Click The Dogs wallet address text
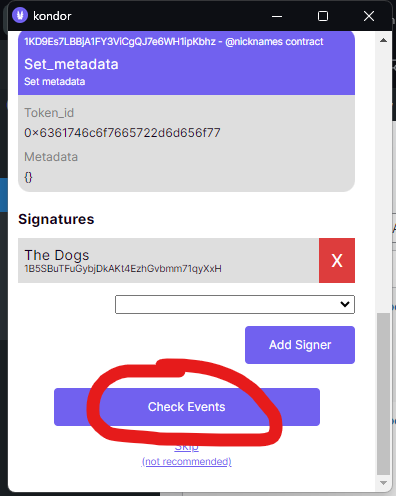Image resolution: width=396 pixels, height=496 pixels. click(123, 269)
